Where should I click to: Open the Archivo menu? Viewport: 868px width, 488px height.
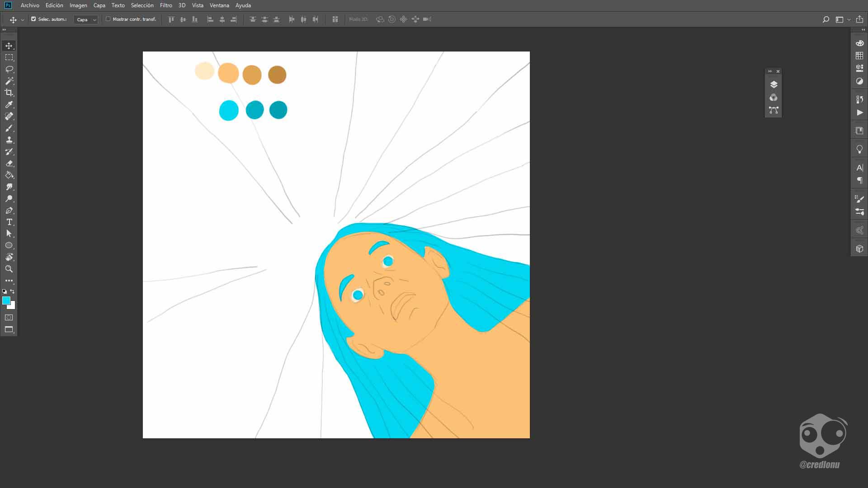click(x=30, y=5)
